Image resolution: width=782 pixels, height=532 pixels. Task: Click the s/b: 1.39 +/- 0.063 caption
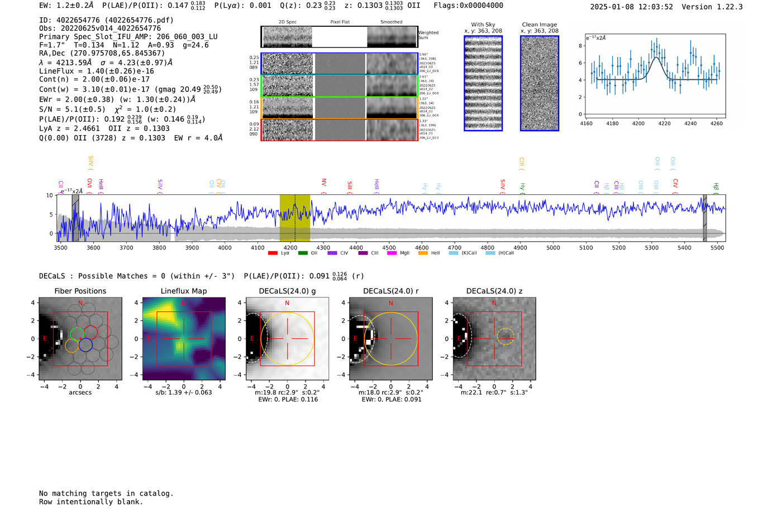tap(184, 392)
